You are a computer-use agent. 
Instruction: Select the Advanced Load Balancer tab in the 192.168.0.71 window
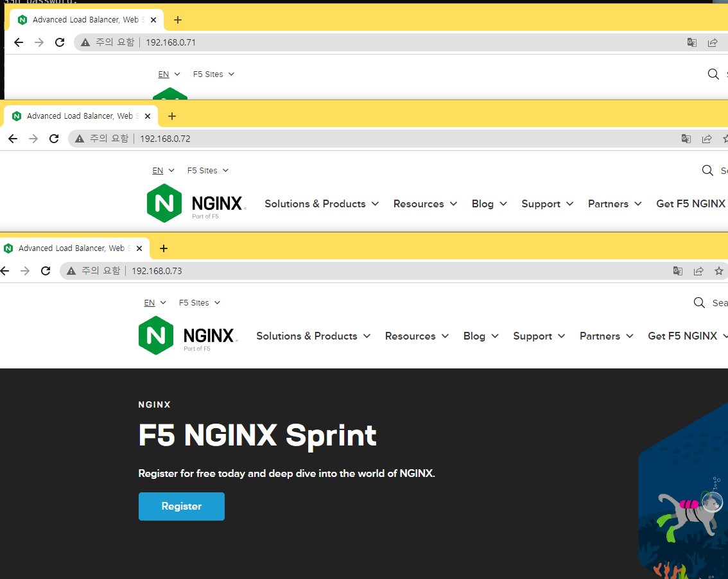click(87, 20)
